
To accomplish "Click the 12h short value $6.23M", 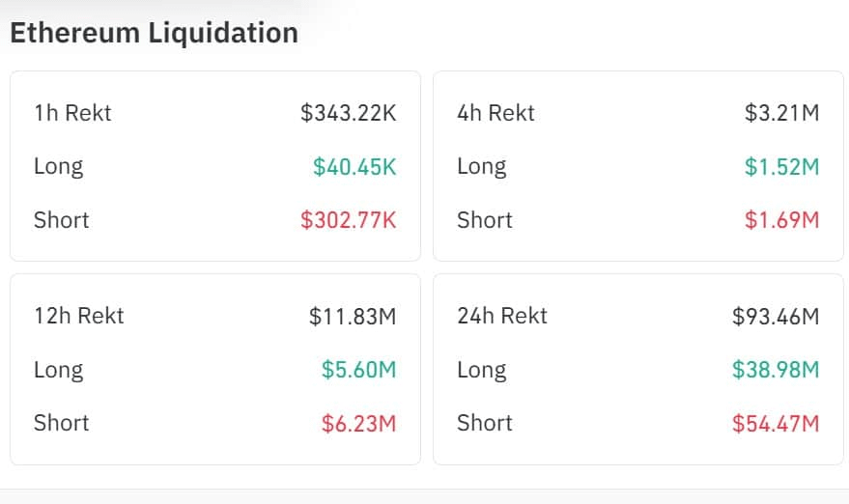I will pos(357,423).
